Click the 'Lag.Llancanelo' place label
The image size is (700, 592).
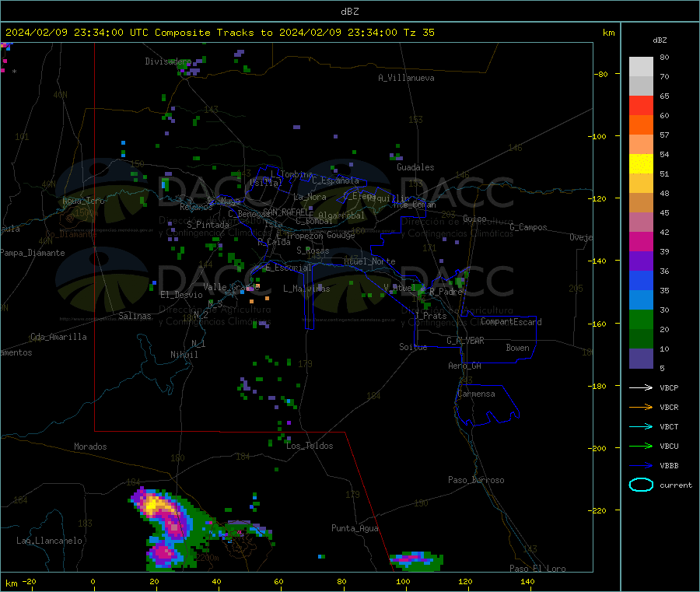tap(49, 541)
